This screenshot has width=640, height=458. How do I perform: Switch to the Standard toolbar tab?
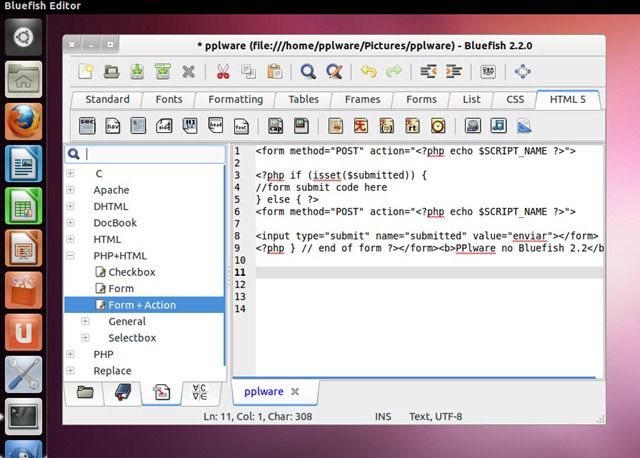pos(107,99)
